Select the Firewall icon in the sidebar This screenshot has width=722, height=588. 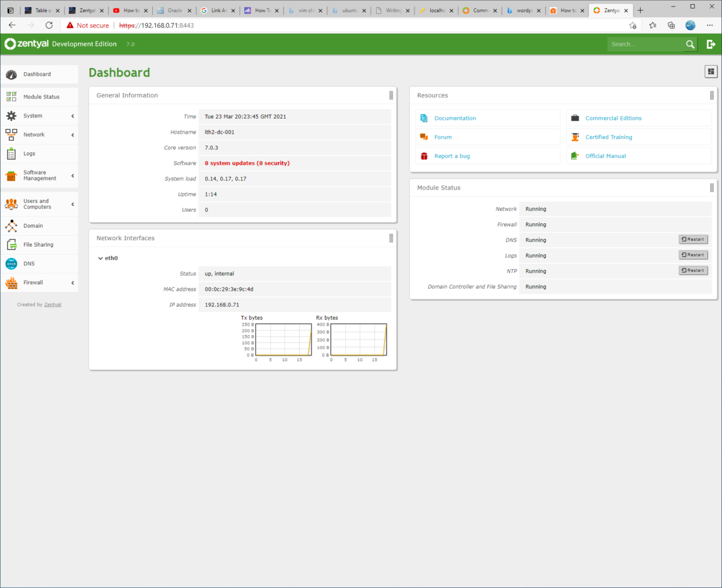(11, 282)
